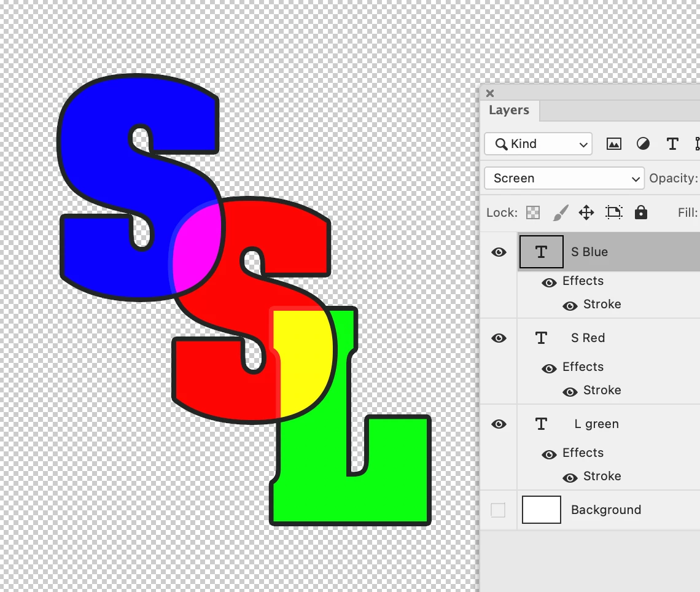Click the L green type layer T icon
This screenshot has height=592, width=700.
click(x=541, y=424)
